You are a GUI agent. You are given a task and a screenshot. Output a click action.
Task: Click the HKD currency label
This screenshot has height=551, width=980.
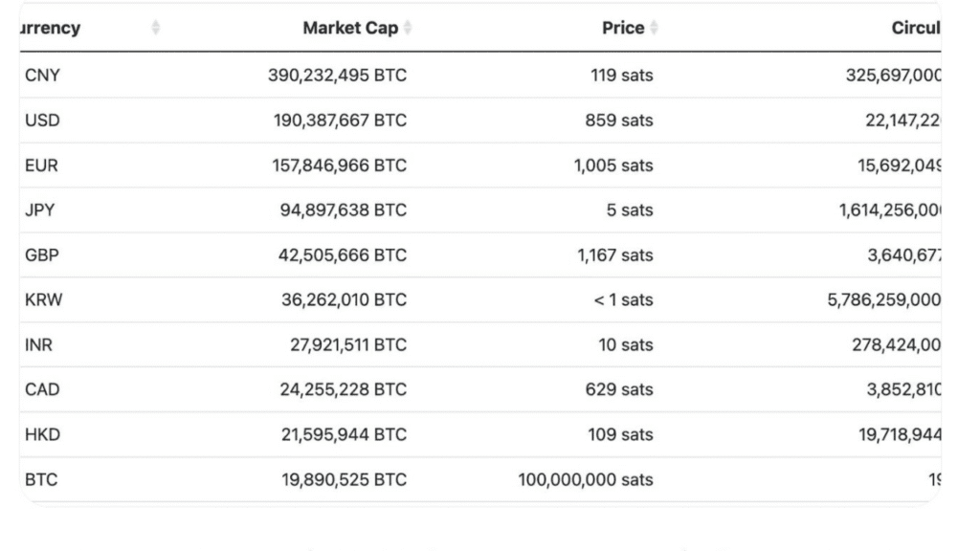[x=40, y=433]
